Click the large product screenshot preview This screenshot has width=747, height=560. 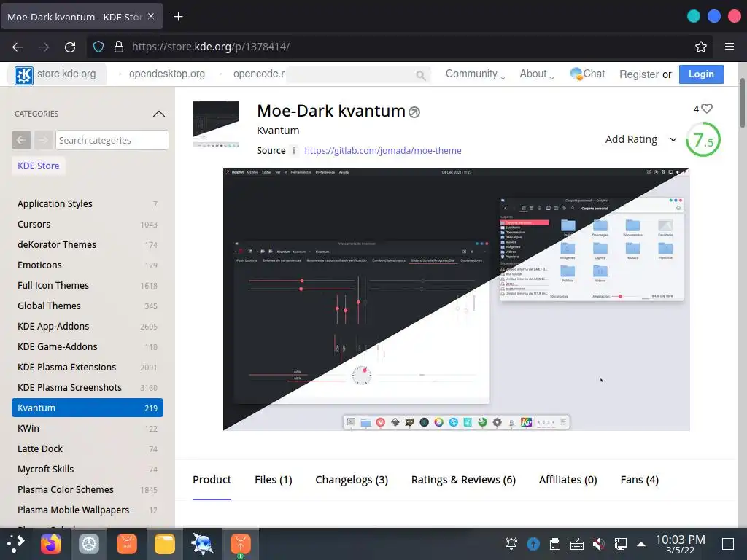click(457, 300)
